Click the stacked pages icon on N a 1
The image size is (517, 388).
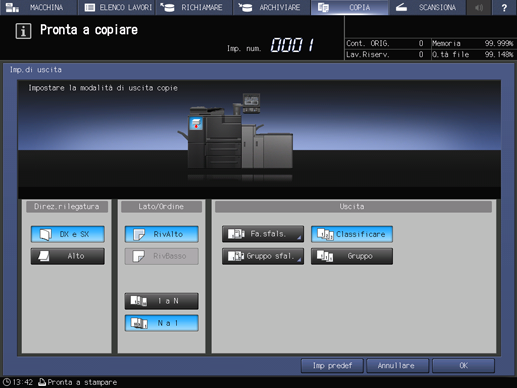pyautogui.click(x=139, y=323)
